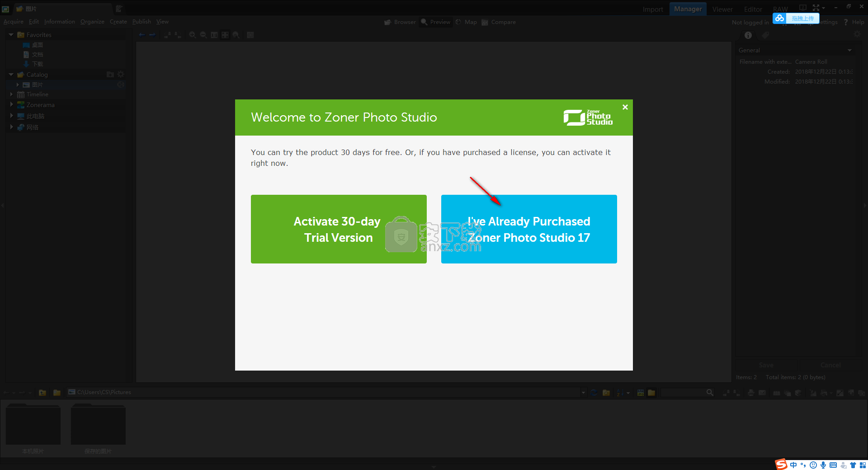This screenshot has height=470, width=868.
Task: Collapse the Favorites tree node
Action: (x=11, y=35)
